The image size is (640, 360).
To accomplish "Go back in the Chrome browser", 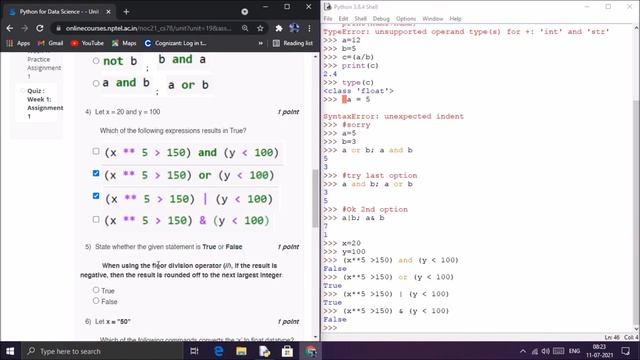I will pos(10,28).
